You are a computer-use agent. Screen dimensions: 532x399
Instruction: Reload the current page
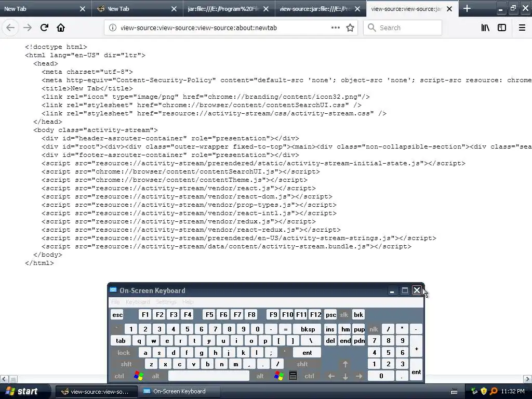pos(44,28)
